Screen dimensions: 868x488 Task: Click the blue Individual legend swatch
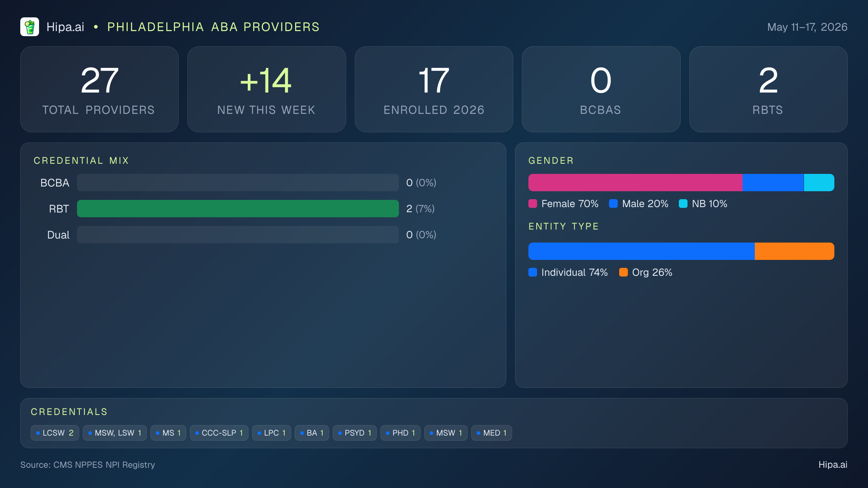[x=533, y=272]
